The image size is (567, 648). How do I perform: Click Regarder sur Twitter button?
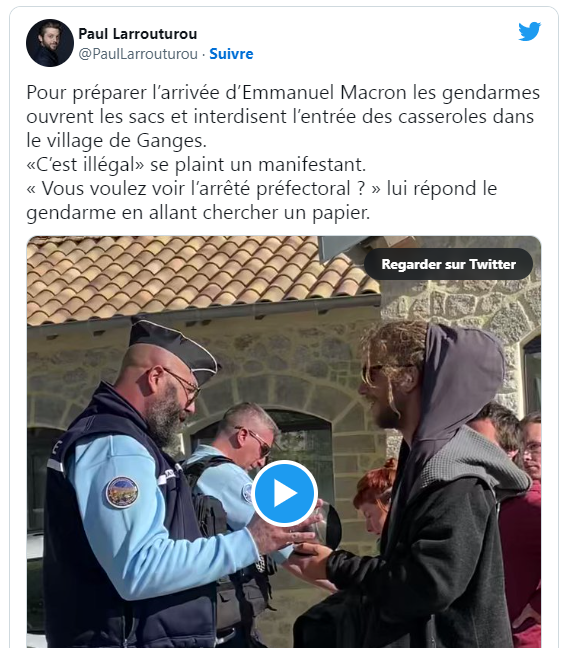[448, 264]
